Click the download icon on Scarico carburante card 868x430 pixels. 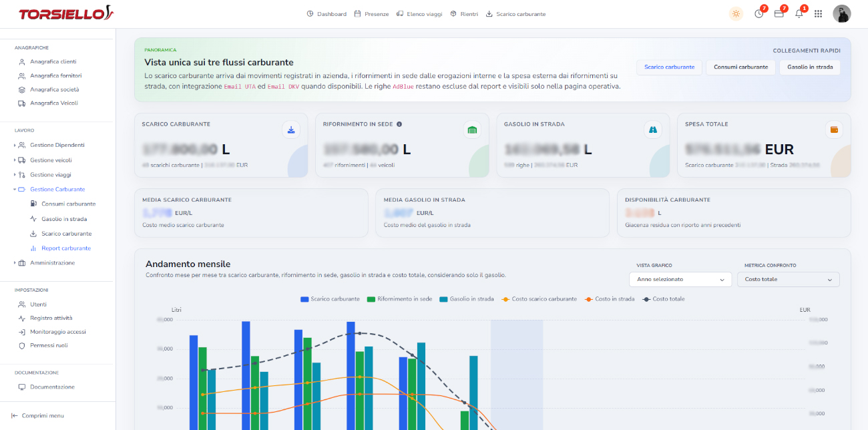[x=291, y=130]
